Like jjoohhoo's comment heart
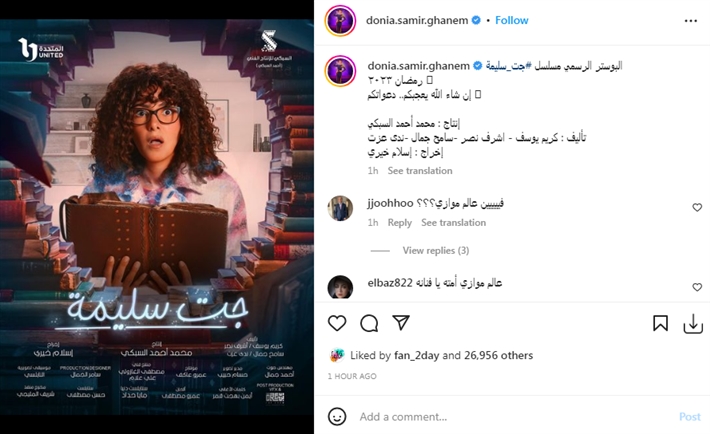The height and width of the screenshot is (434, 710). coord(697,207)
